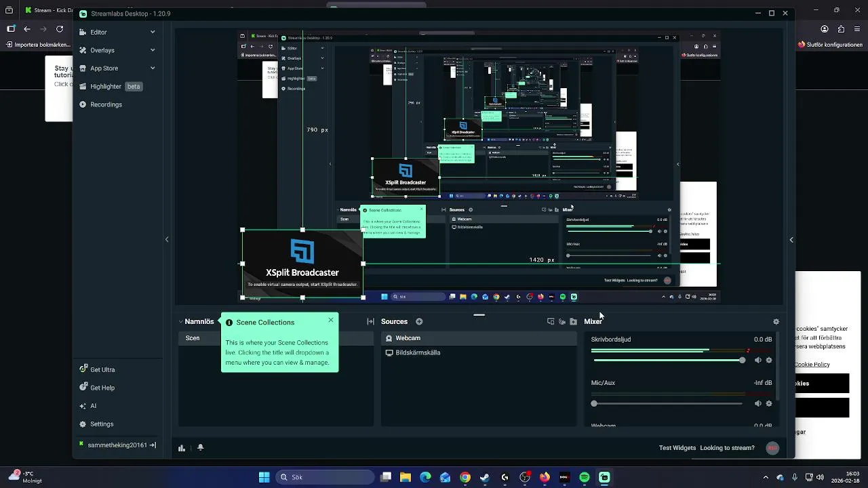
Task: Open the Highlighter beta page
Action: pyautogui.click(x=111, y=87)
